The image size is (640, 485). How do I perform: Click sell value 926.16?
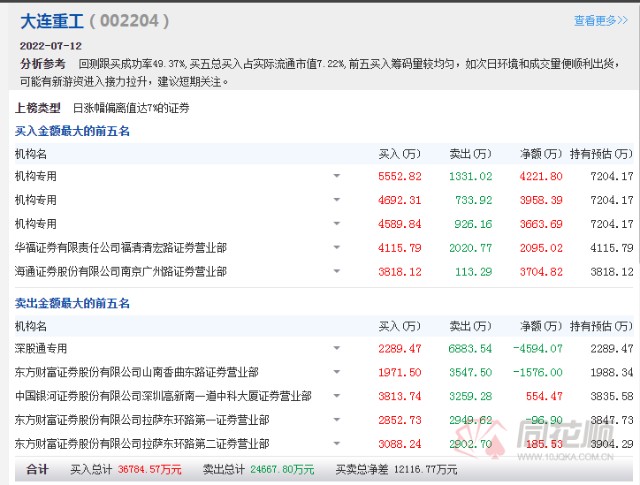coord(473,224)
